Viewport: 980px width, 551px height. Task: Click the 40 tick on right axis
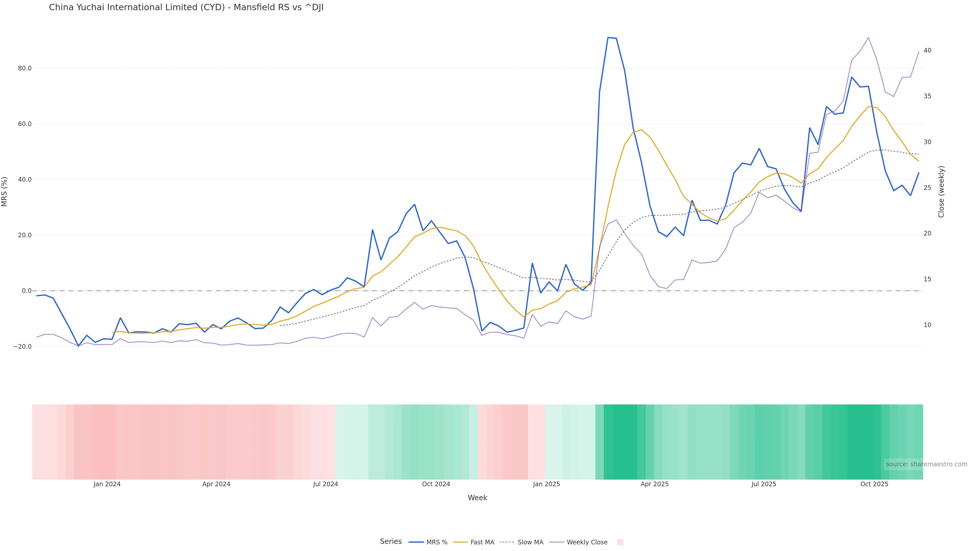point(927,51)
